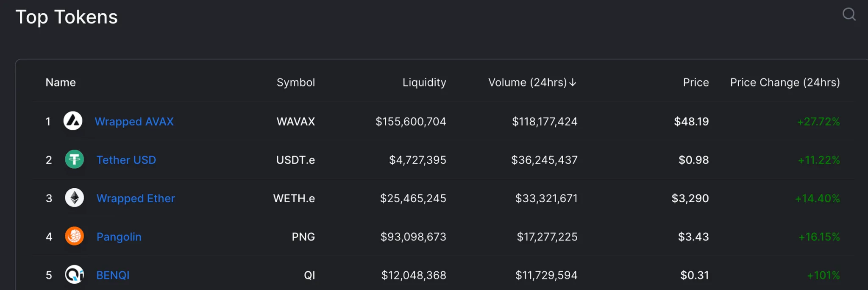Sort by Price Change (24hrs) header
Image resolution: width=868 pixels, height=290 pixels.
(x=785, y=83)
